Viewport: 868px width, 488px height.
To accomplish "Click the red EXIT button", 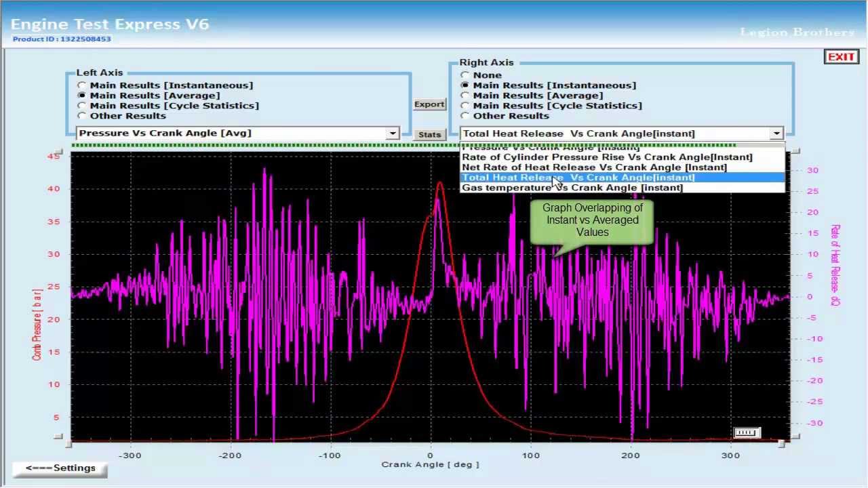I will click(x=841, y=57).
